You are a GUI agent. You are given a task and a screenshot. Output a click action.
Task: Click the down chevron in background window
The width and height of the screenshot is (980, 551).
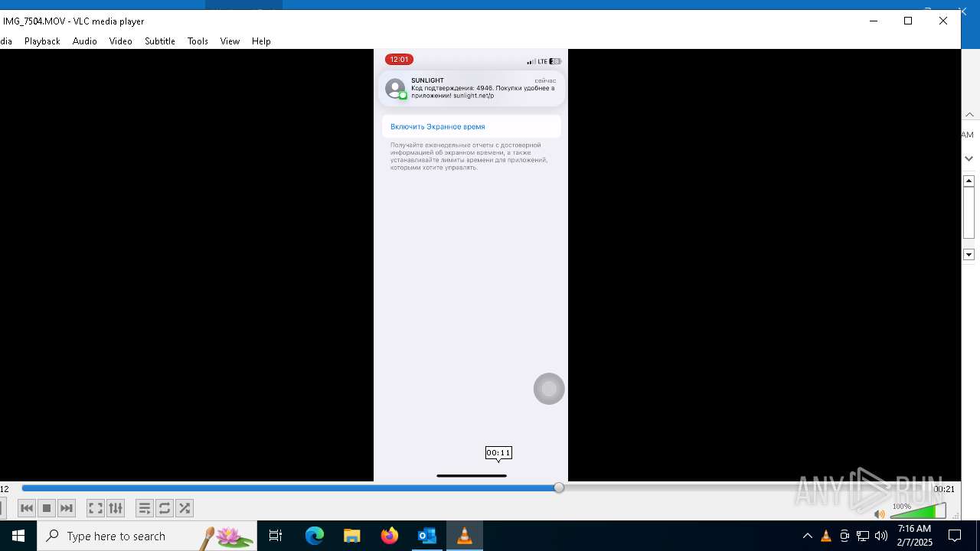969,158
